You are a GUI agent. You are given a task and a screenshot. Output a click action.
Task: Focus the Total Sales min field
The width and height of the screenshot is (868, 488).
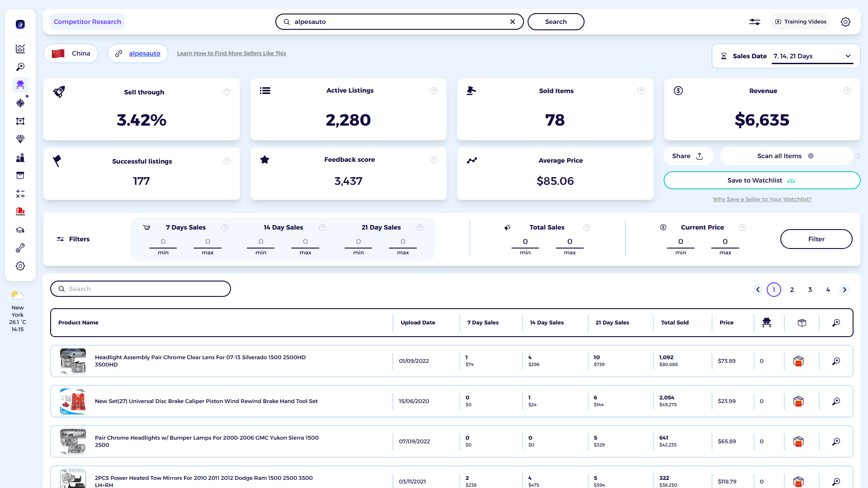click(x=525, y=242)
